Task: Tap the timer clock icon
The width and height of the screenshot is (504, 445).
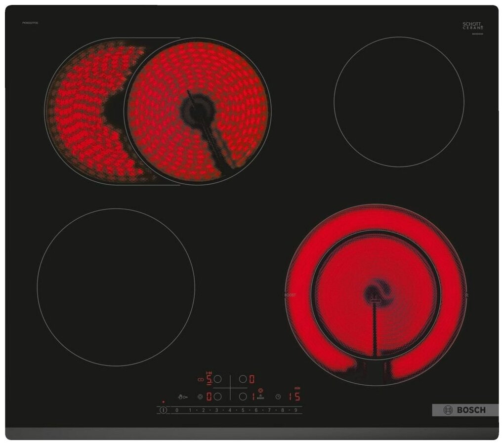Action: [278, 396]
